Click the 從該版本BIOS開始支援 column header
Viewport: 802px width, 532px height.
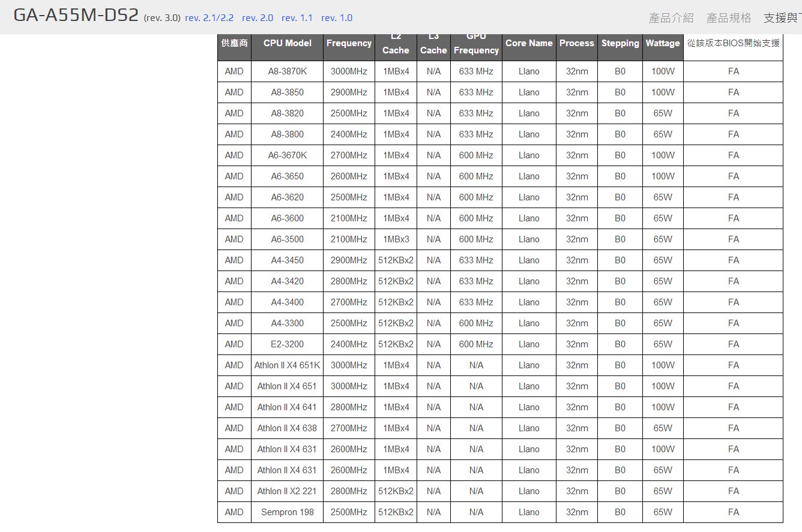734,43
